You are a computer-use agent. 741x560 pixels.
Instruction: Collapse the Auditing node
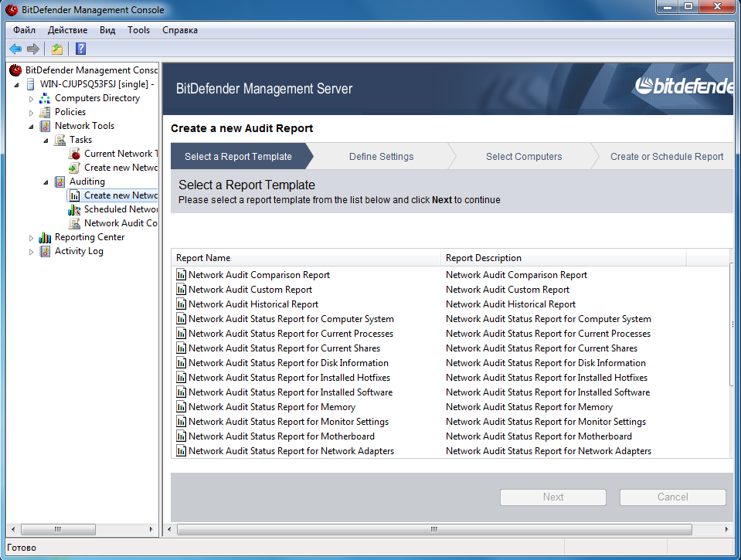pos(46,182)
